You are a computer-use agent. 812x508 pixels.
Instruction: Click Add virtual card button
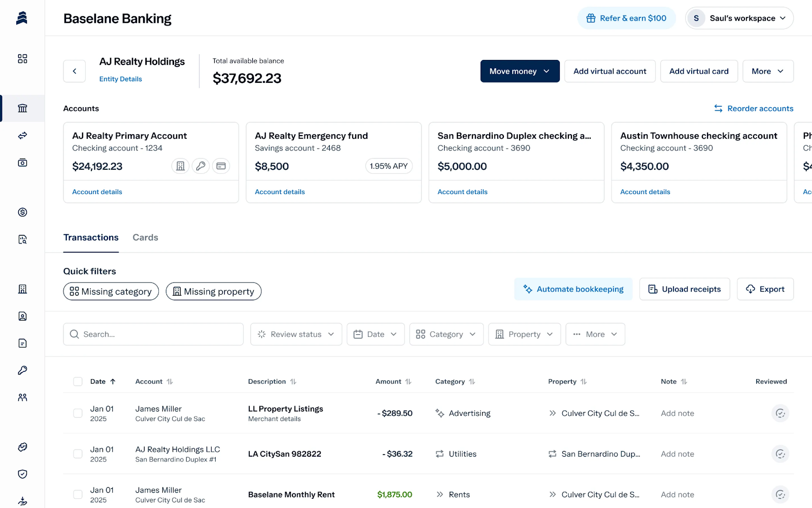coord(699,71)
